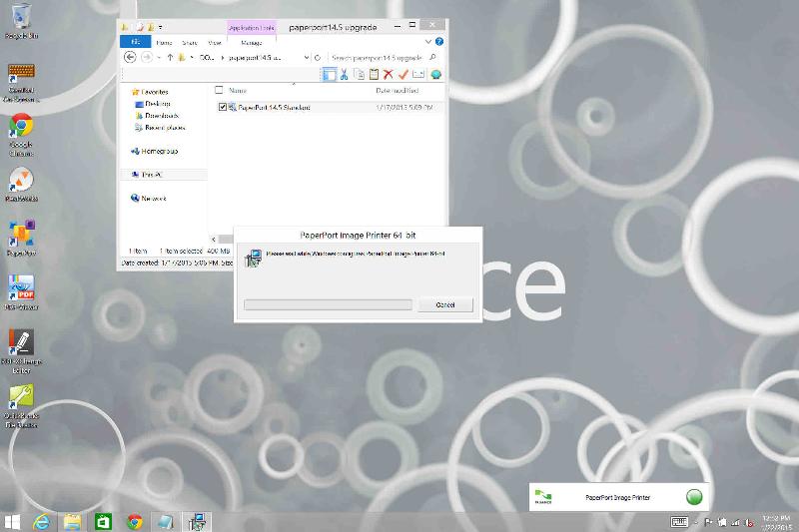This screenshot has width=799, height=532.
Task: Open the File ribbon tab
Action: coord(134,43)
